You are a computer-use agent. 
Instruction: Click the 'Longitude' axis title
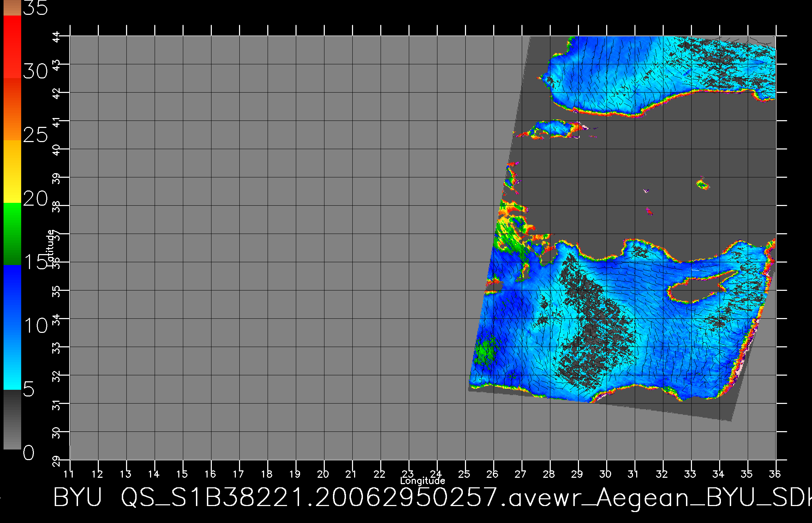click(423, 481)
